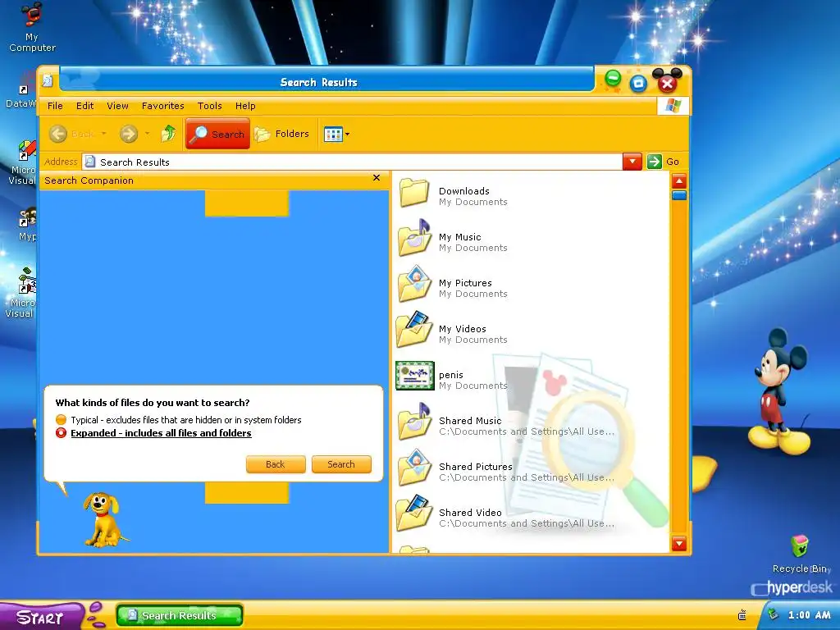Open the Help menu
Screen dimensions: 840x630
pos(245,106)
